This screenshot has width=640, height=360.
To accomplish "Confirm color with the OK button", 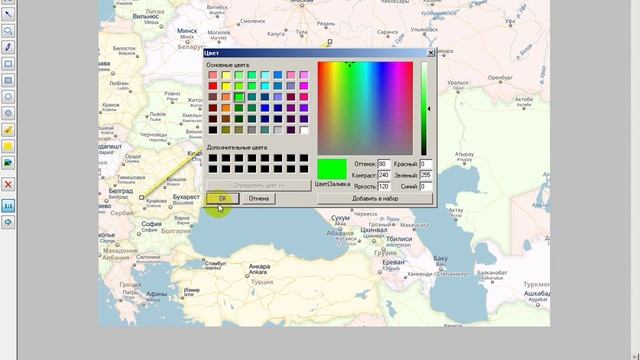I will click(222, 198).
